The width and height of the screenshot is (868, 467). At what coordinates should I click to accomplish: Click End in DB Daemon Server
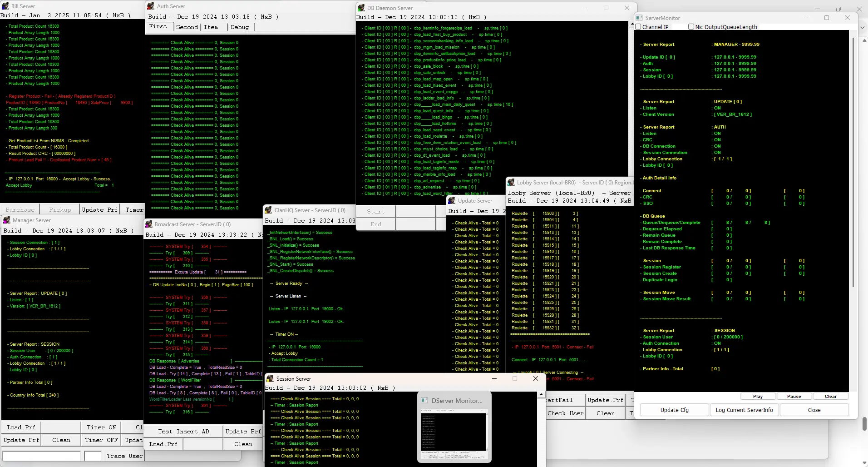point(376,224)
